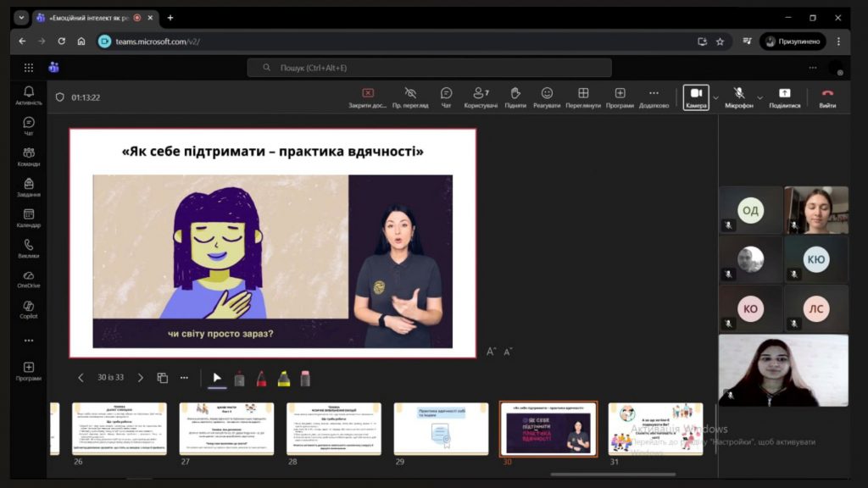This screenshot has height=488, width=868.
Task: Select the yellow highlighter tool
Action: (284, 379)
